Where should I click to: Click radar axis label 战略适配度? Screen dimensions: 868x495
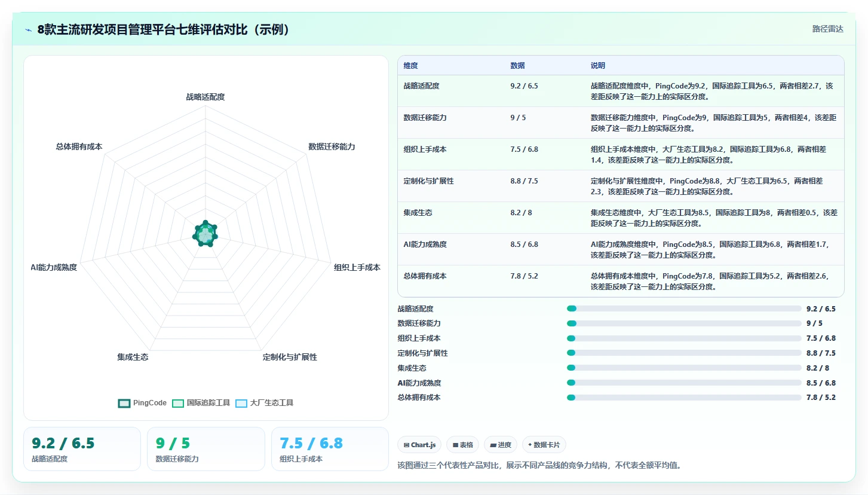(206, 97)
